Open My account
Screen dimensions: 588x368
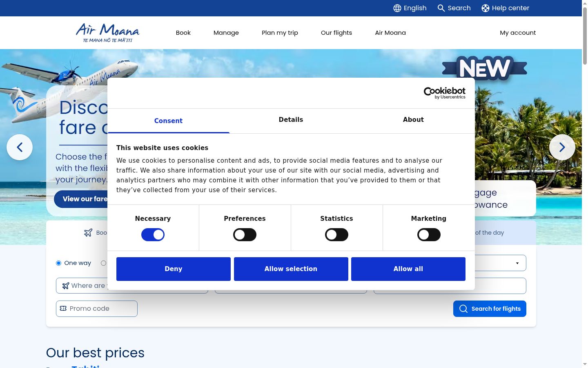[518, 33]
